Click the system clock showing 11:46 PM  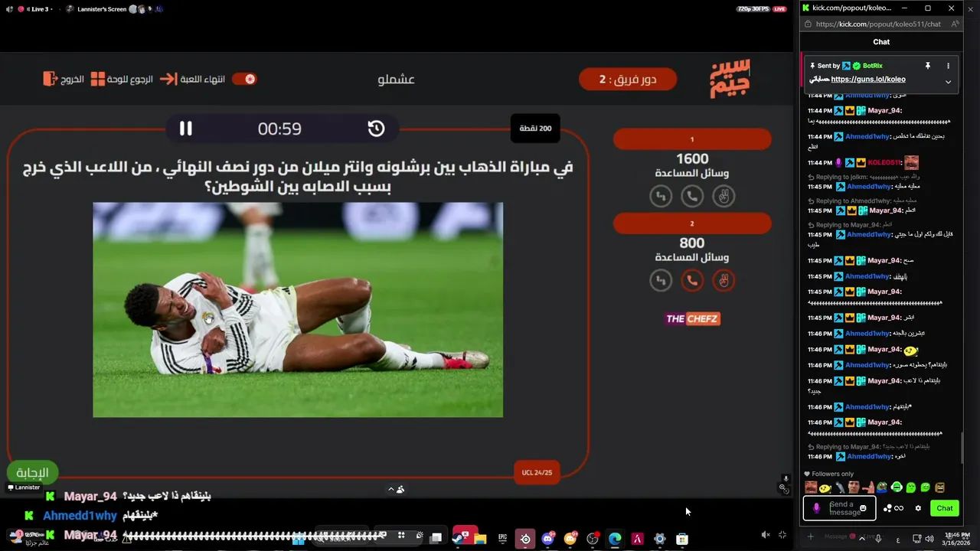click(957, 539)
